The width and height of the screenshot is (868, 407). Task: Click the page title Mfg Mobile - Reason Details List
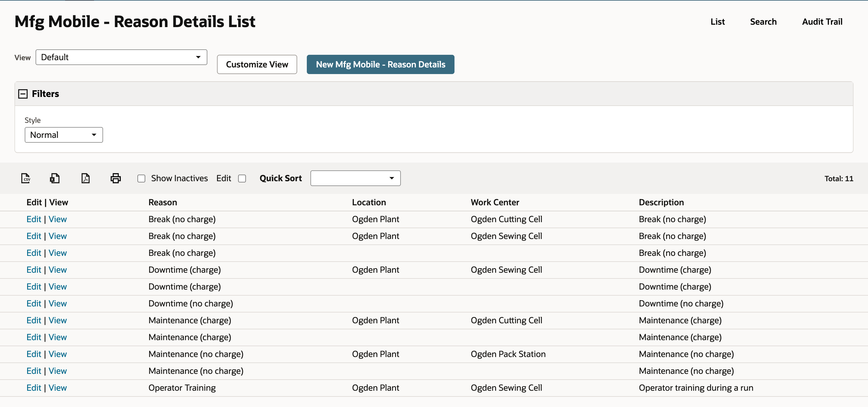pos(135,22)
